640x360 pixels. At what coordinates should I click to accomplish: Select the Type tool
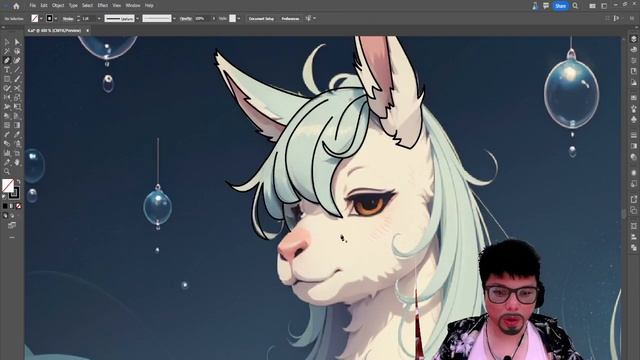pos(7,70)
